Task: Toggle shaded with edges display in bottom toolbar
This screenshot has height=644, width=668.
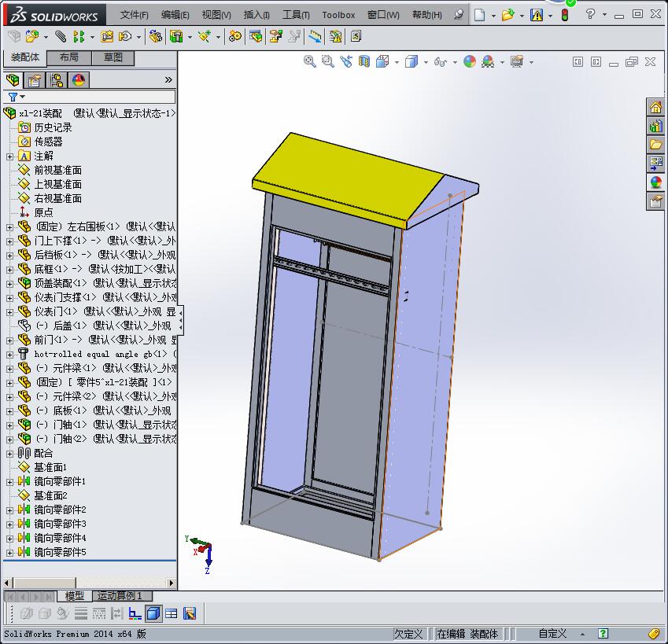Action: click(x=153, y=613)
